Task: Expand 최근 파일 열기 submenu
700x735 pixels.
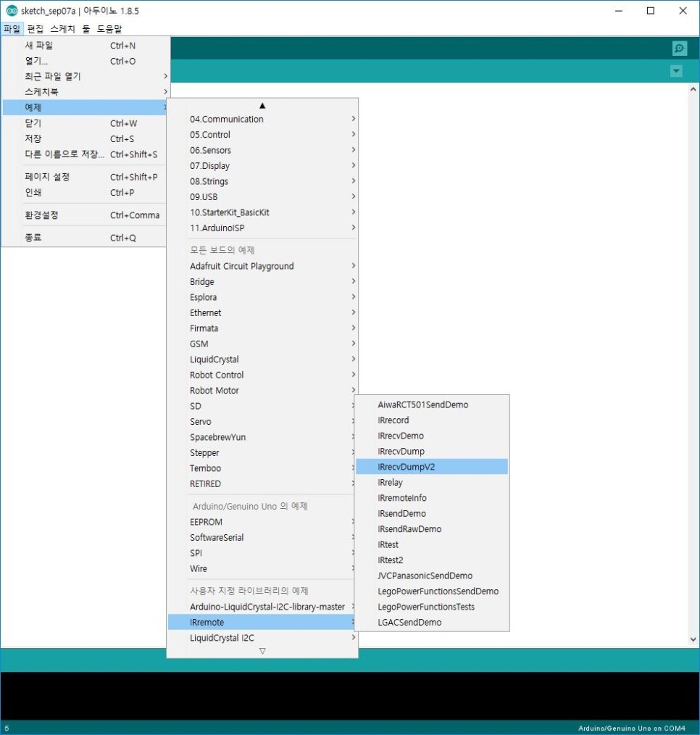Action: point(85,76)
